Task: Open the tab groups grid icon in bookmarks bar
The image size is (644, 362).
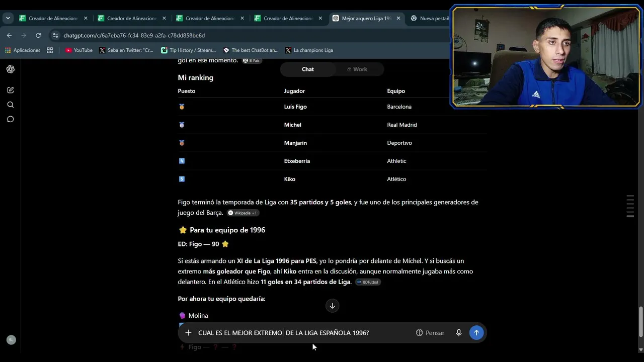Action: 50,50
